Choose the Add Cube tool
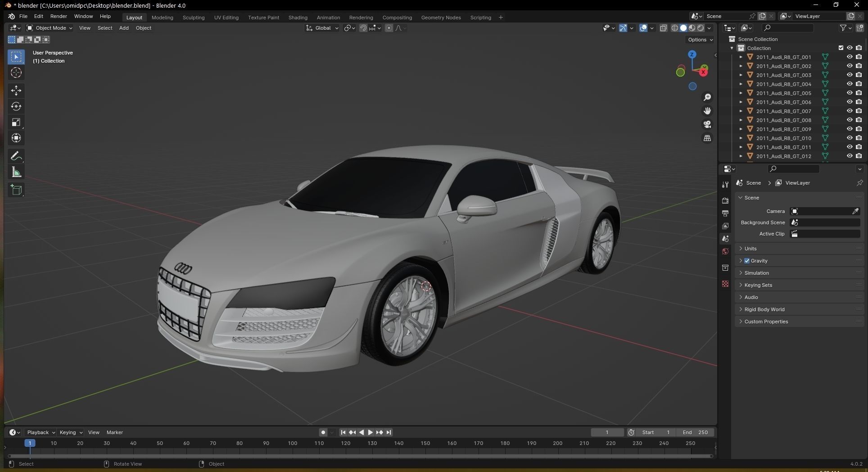 click(16, 190)
